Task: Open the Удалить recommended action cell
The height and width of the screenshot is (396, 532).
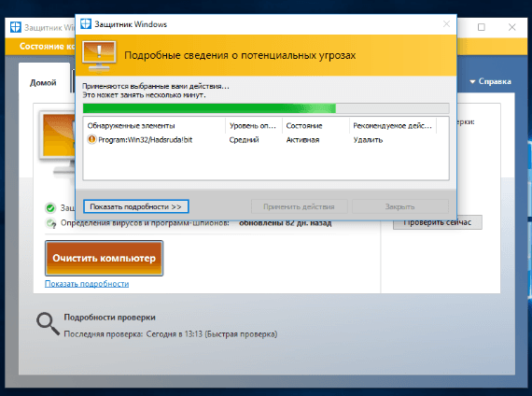Action: click(x=368, y=139)
